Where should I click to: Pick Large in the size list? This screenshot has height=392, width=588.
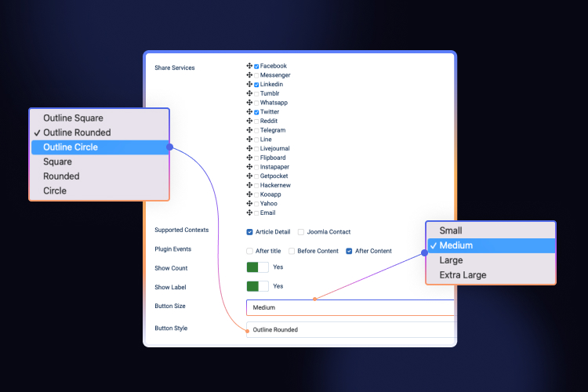click(492, 260)
